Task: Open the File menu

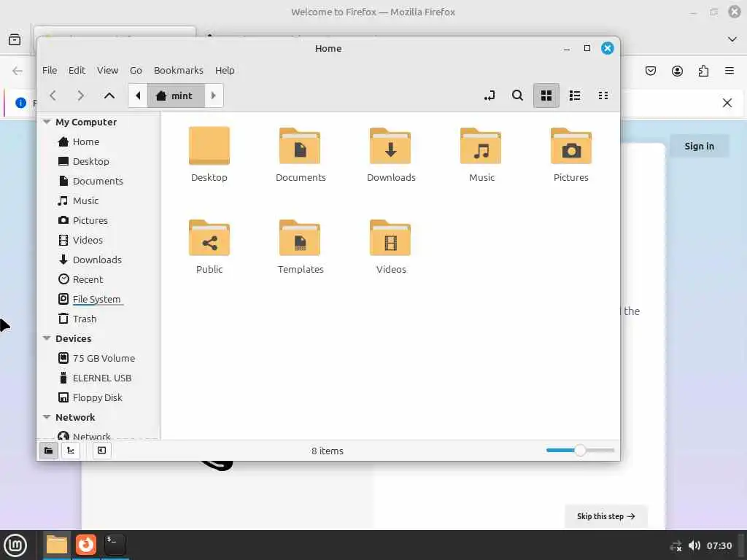Action: pos(50,70)
